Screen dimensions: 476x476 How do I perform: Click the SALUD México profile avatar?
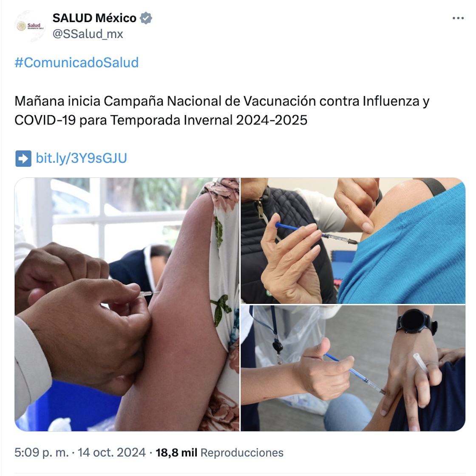(30, 26)
